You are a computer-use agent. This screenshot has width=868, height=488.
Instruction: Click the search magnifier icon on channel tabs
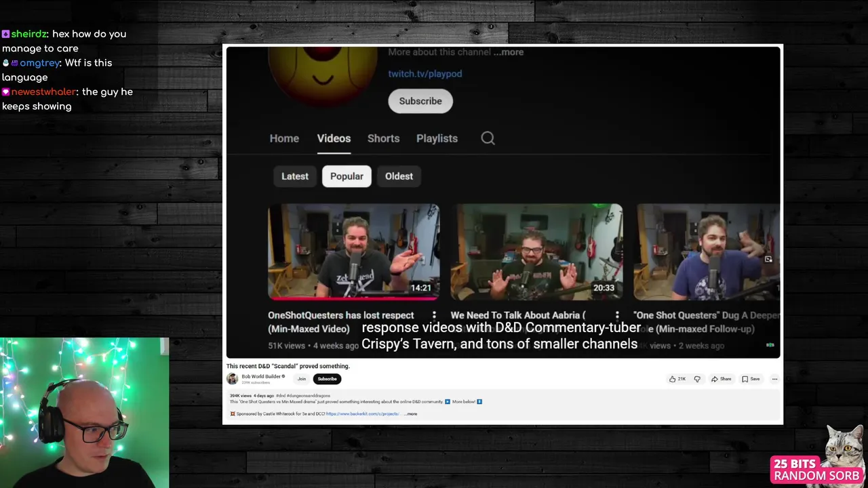pyautogui.click(x=488, y=138)
